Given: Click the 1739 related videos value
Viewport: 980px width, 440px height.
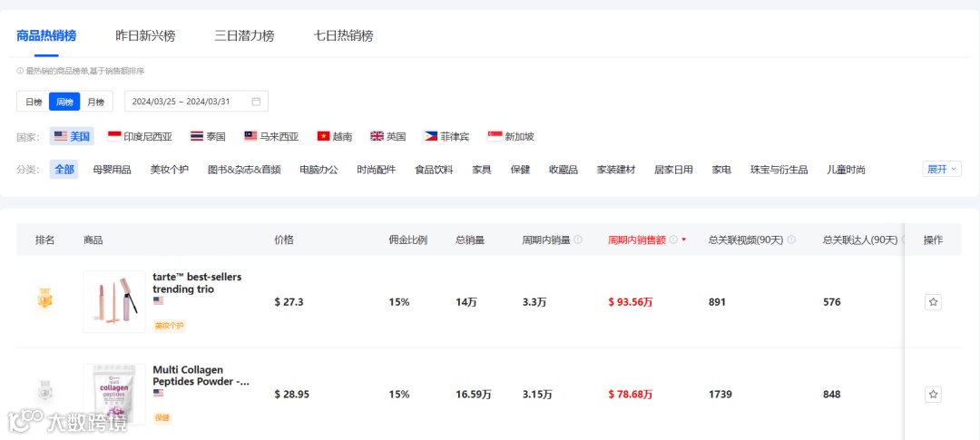Looking at the screenshot, I should [x=720, y=395].
